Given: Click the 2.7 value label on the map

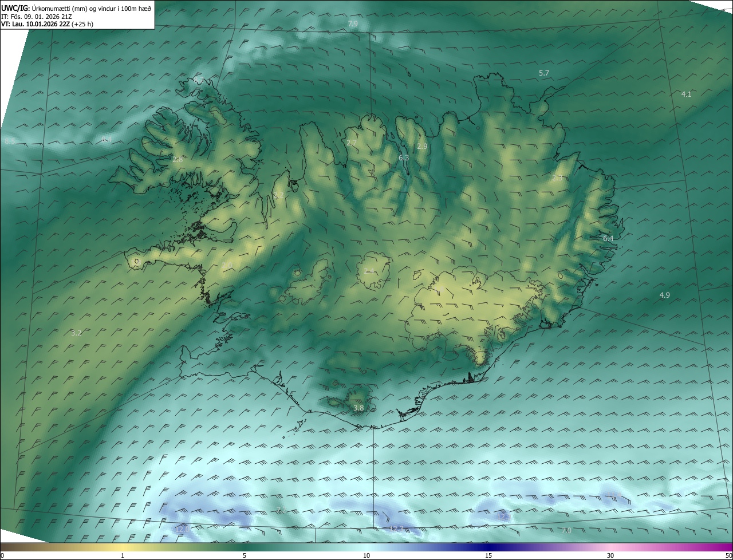Looking at the screenshot, I should tap(352, 143).
